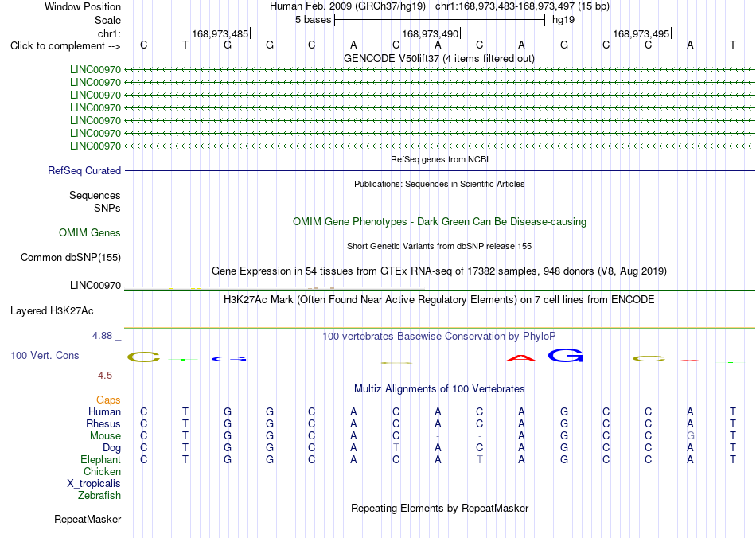The width and height of the screenshot is (756, 538).
Task: Click the chr1: base position label
Action: coord(109,33)
